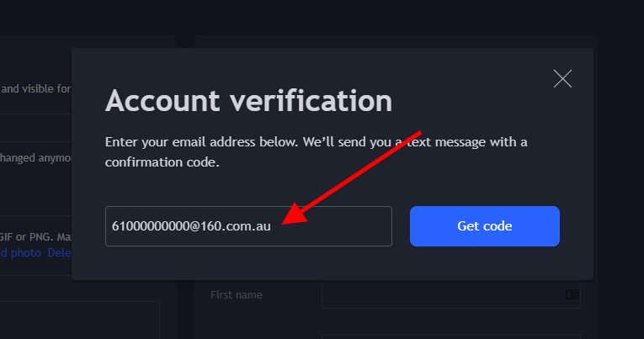
Task: Click the GIF or PNG hint text
Action: [35, 237]
